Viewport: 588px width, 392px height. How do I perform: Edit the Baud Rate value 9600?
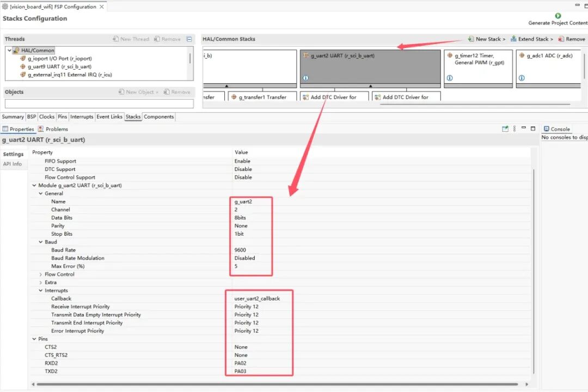240,250
